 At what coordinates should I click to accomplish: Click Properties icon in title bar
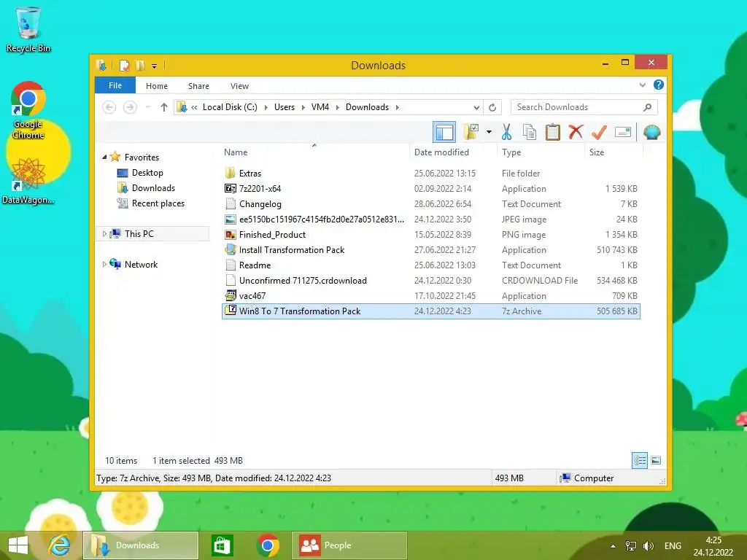click(124, 65)
